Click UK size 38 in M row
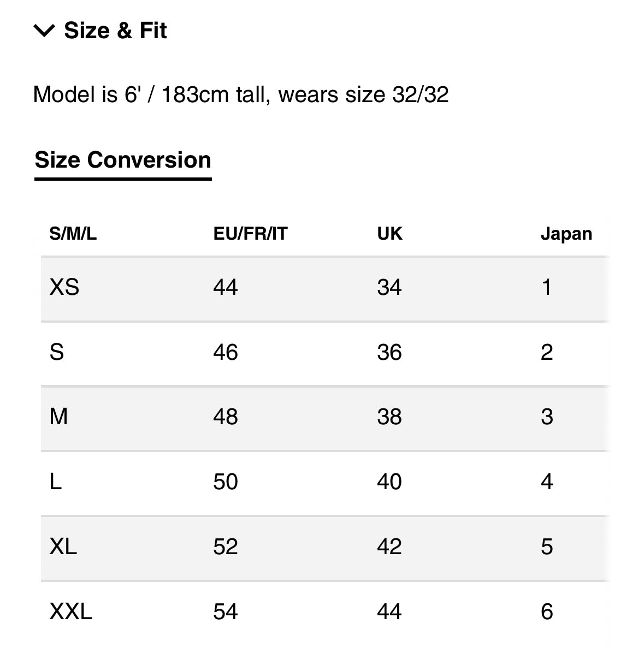Viewport: 644px width, 659px height. point(389,417)
